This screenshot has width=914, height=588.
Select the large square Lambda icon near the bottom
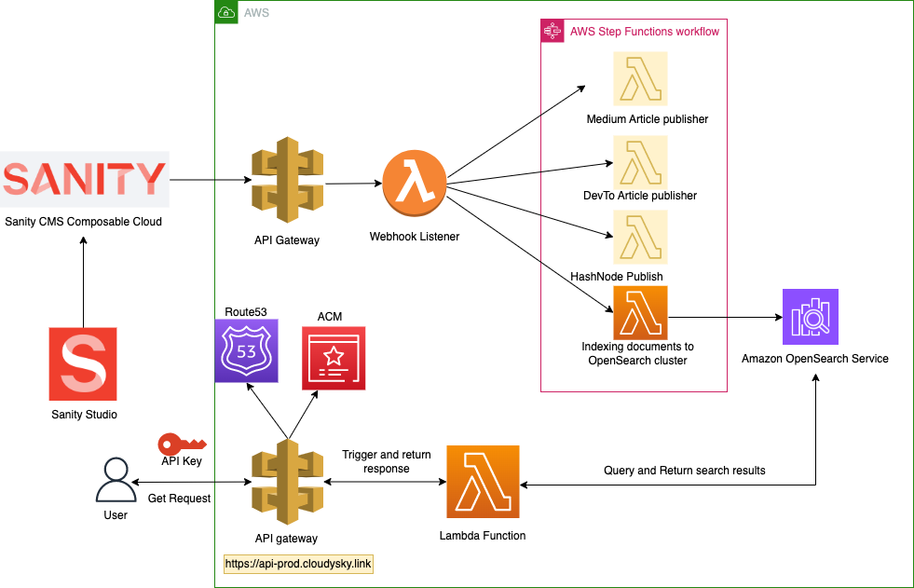click(482, 482)
